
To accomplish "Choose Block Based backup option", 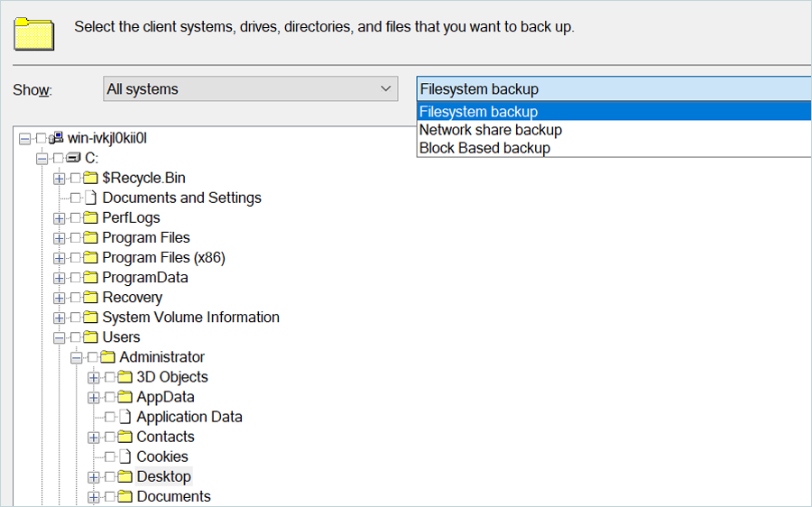I will coord(484,148).
